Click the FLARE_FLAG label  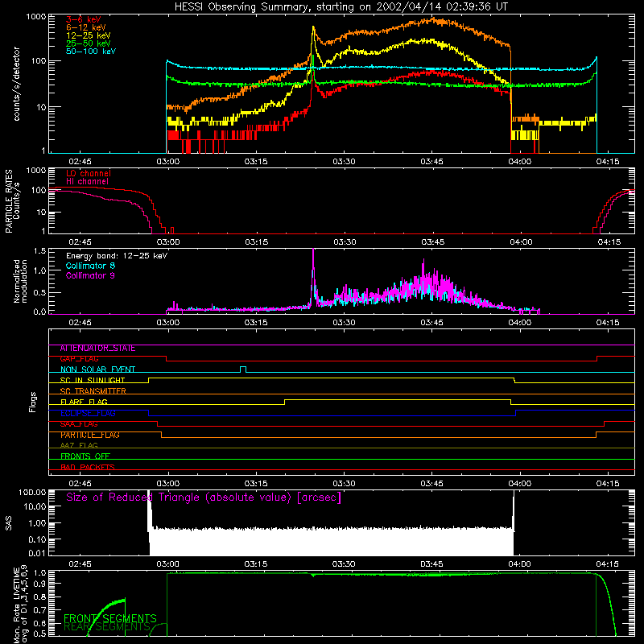point(84,402)
